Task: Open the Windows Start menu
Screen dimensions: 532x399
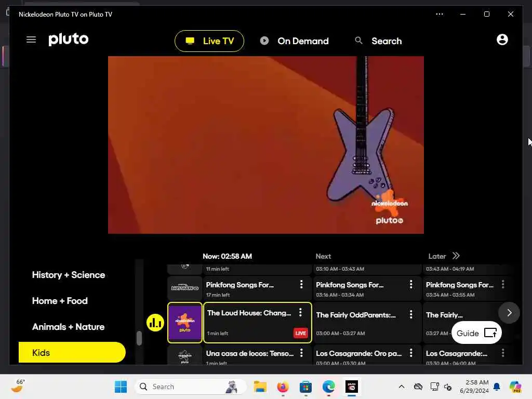Action: click(121, 387)
